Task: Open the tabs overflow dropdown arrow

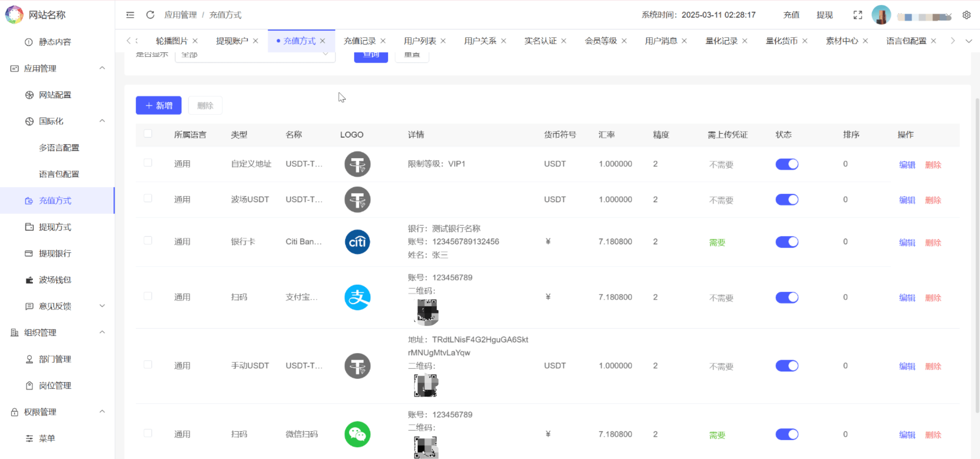Action: pyautogui.click(x=969, y=41)
